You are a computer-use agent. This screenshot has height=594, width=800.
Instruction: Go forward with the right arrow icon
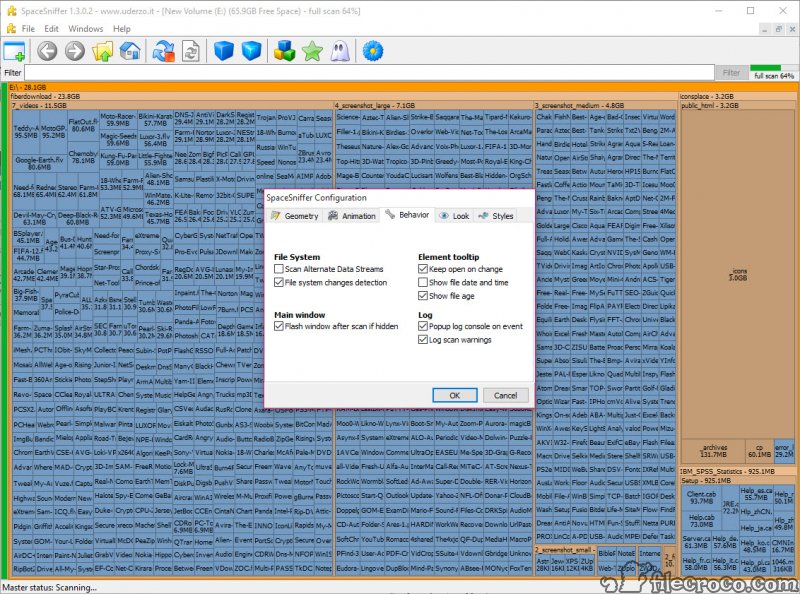[75, 51]
